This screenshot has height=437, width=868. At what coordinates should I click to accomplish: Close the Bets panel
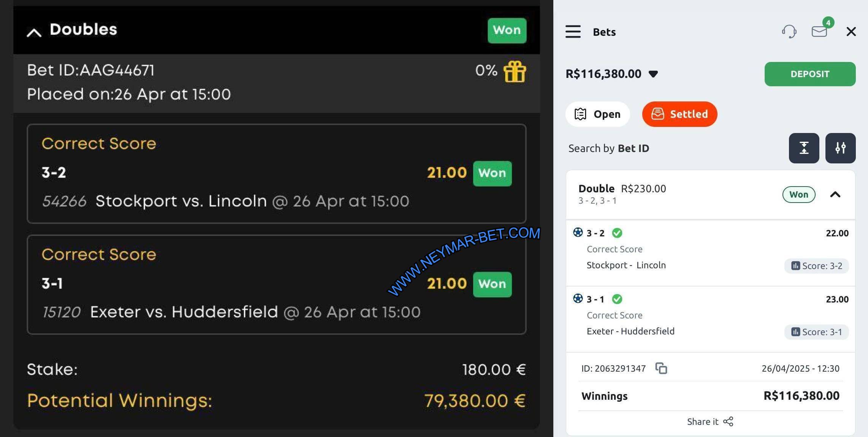coord(851,32)
